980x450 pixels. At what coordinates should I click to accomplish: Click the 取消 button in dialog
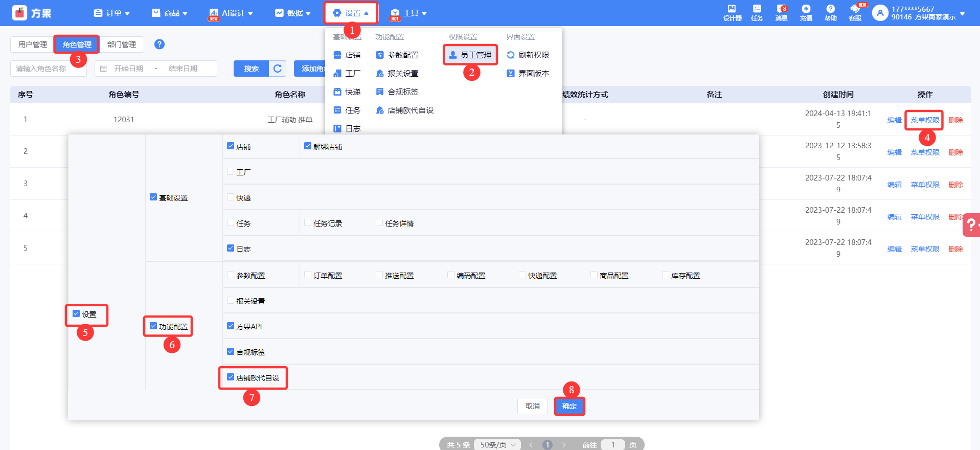532,406
